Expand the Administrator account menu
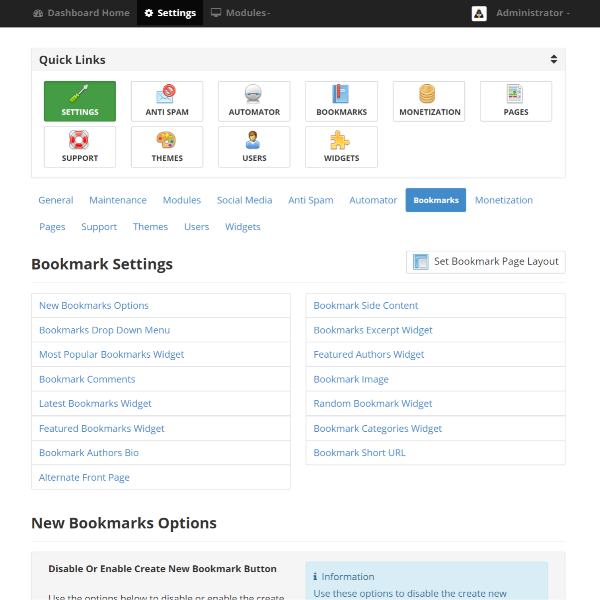 pyautogui.click(x=521, y=13)
